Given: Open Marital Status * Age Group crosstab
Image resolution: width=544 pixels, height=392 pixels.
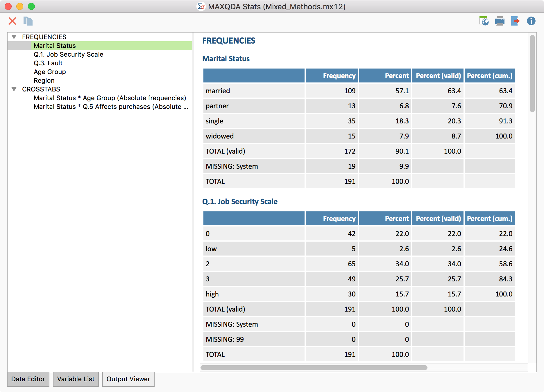Looking at the screenshot, I should coord(110,98).
